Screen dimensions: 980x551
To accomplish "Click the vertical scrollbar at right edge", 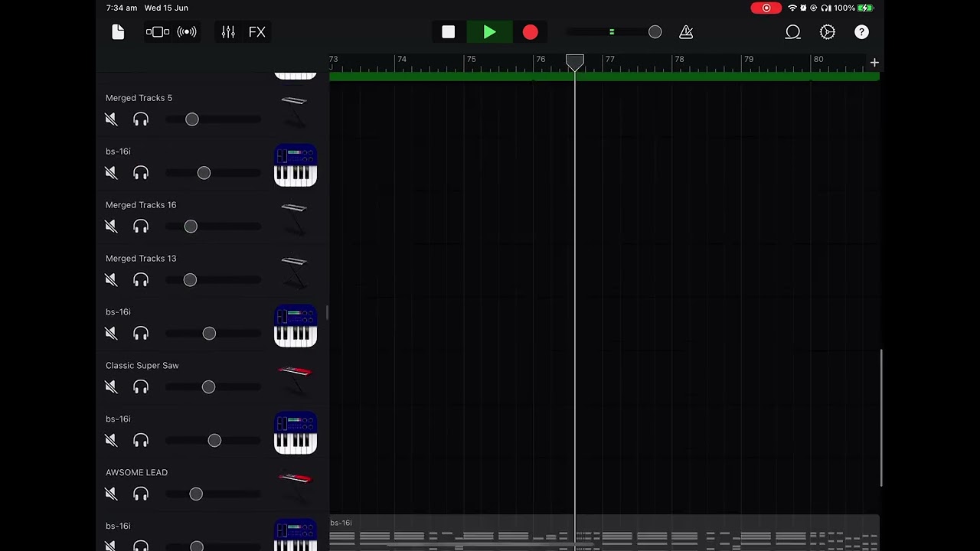I will (881, 418).
